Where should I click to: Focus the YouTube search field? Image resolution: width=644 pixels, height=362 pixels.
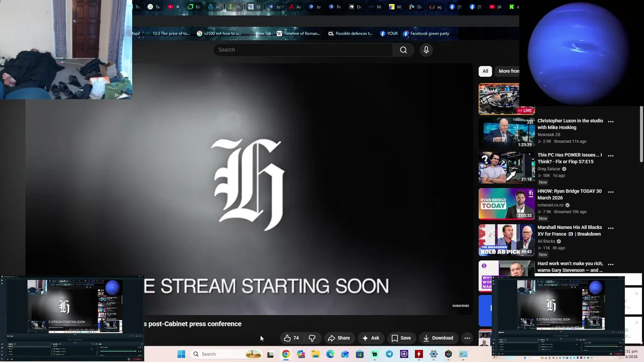[303, 50]
